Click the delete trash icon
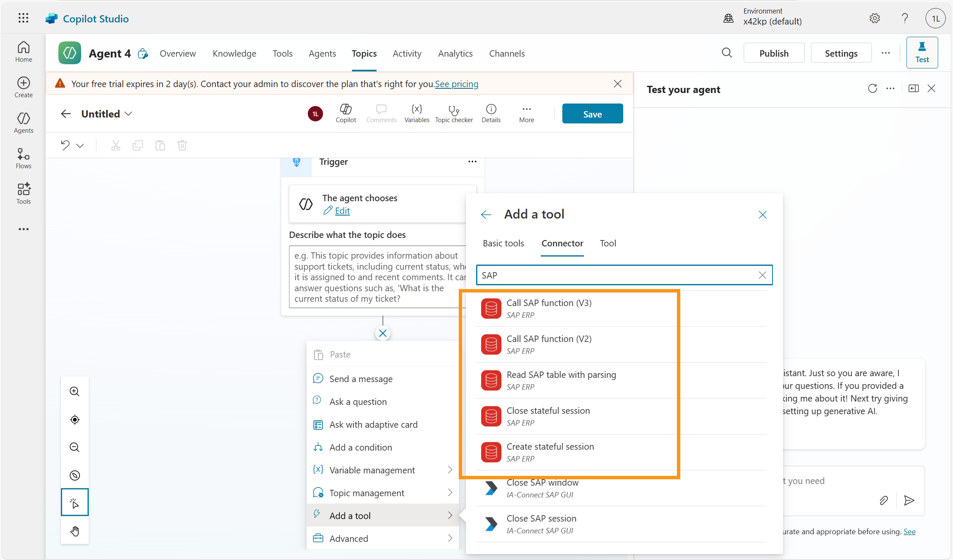 [x=182, y=145]
